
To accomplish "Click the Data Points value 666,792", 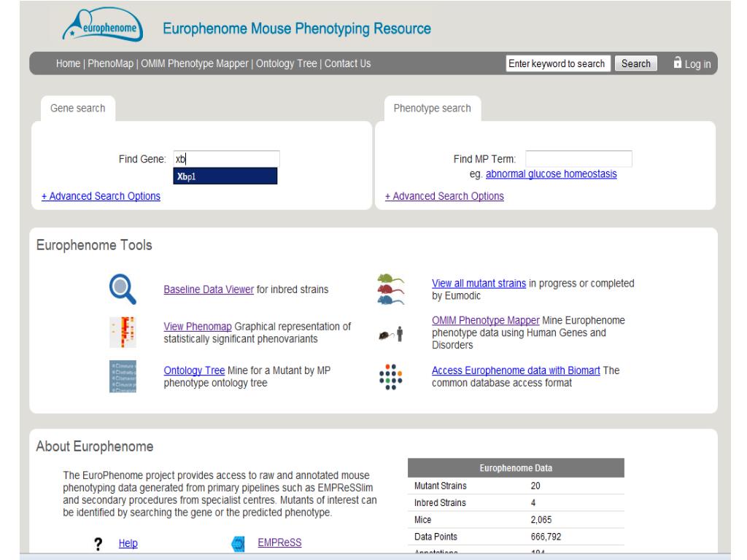I will click(x=546, y=537).
